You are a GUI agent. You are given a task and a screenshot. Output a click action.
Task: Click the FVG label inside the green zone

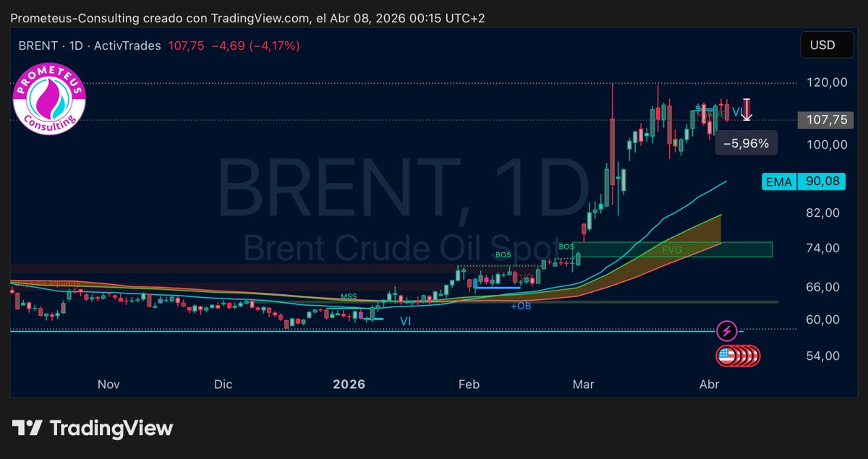point(672,249)
